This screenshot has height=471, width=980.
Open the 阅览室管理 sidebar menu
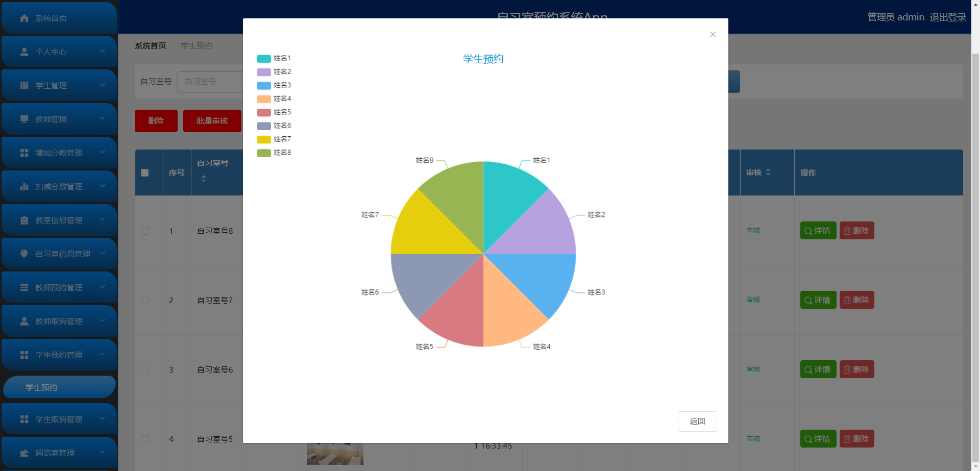[x=59, y=453]
